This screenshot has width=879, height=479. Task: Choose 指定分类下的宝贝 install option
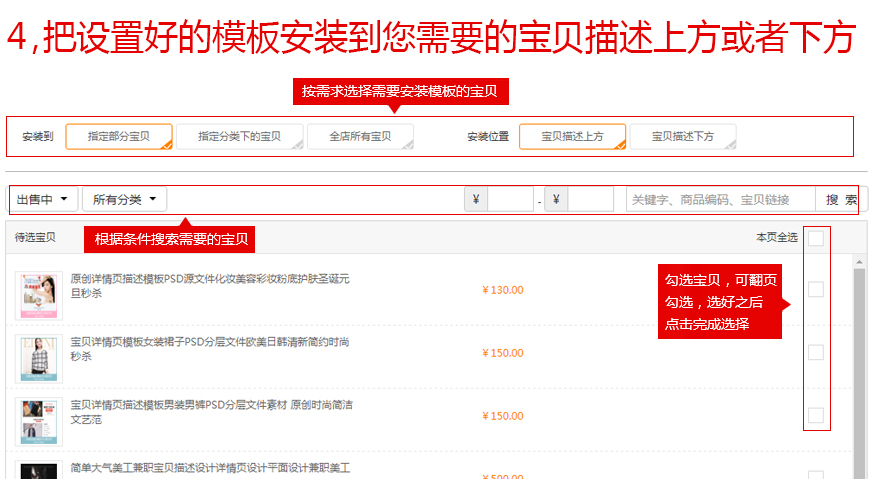coord(239,137)
